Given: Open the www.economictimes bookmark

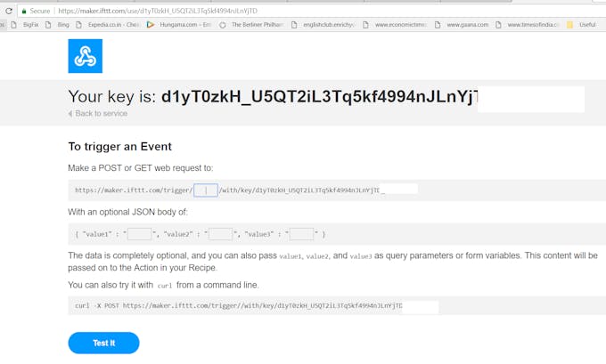Looking at the screenshot, I should (400, 25).
